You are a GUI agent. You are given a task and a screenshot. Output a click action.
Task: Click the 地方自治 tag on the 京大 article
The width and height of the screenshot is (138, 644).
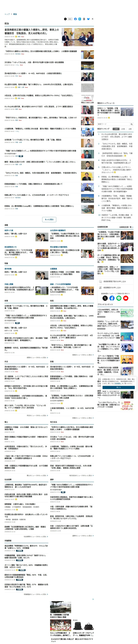18,54
